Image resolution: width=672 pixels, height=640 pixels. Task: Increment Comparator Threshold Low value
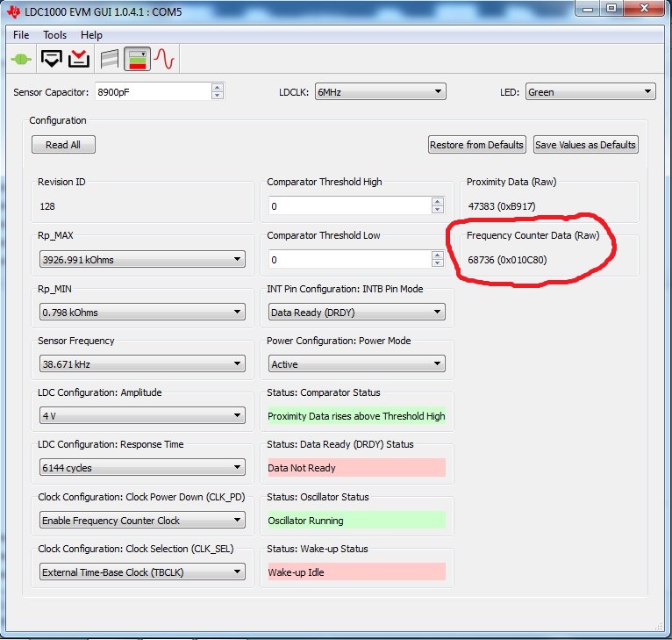(x=438, y=255)
